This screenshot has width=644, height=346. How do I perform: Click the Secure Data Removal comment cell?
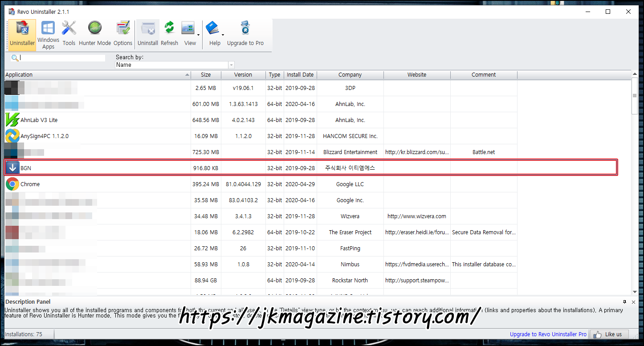click(x=484, y=232)
